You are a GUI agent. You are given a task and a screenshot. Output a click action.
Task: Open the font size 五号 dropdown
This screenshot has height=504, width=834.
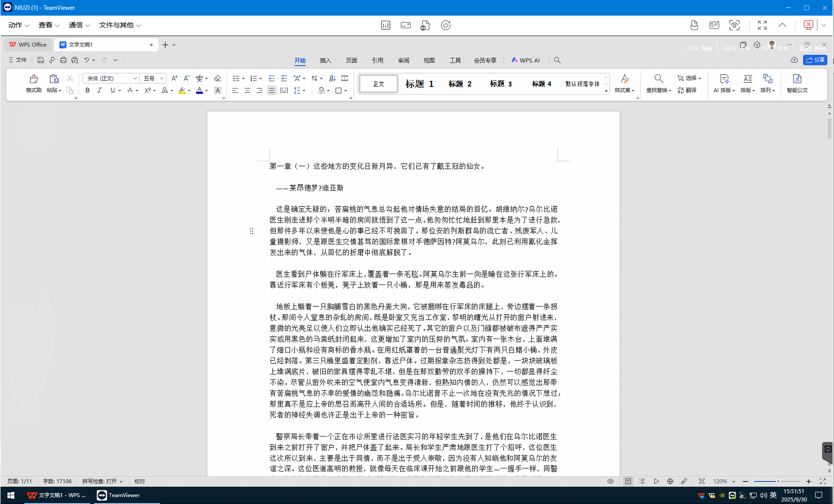tap(161, 78)
